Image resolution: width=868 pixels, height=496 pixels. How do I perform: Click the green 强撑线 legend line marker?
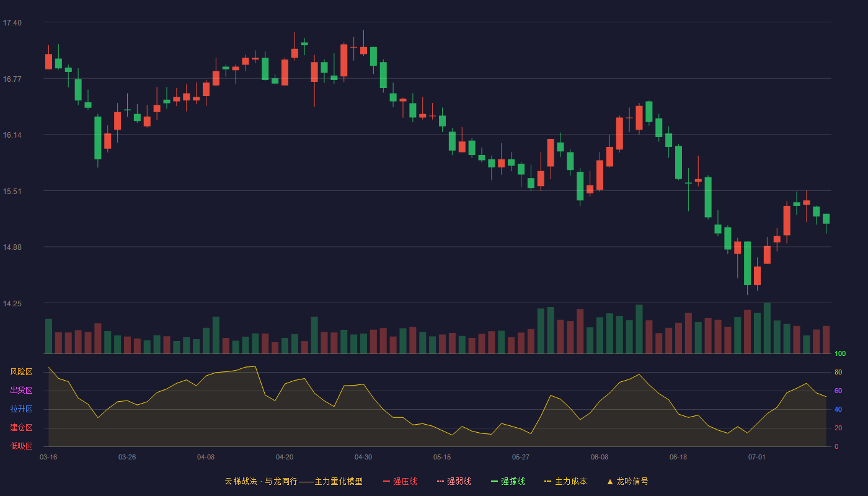pos(495,481)
